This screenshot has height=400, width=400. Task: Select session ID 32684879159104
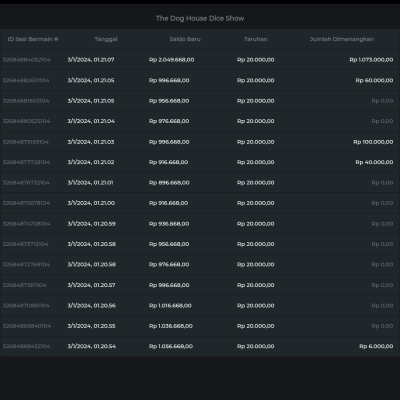click(x=26, y=142)
